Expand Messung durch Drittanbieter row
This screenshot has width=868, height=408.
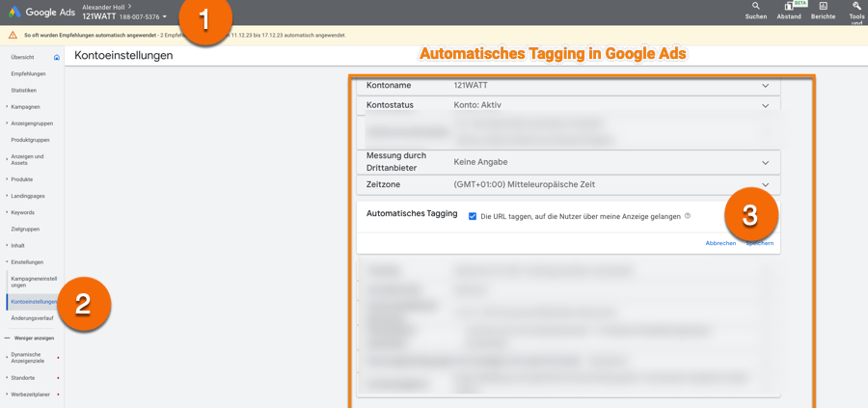point(765,162)
